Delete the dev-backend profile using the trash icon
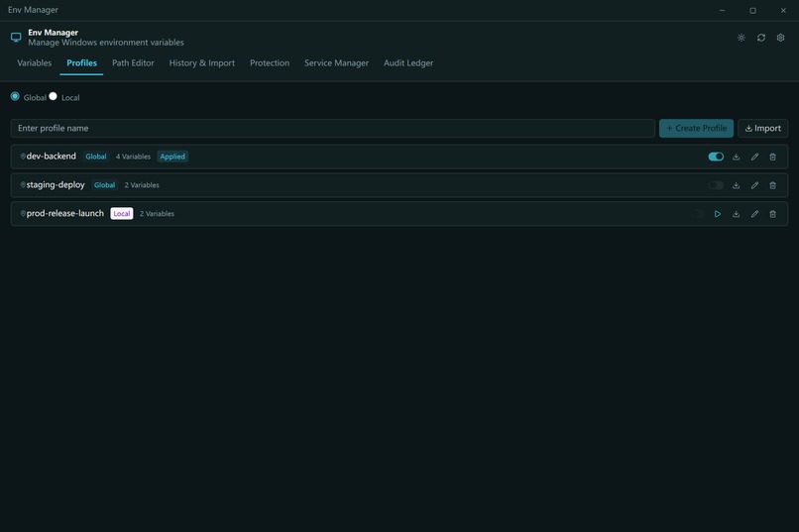The image size is (799, 532). click(772, 157)
